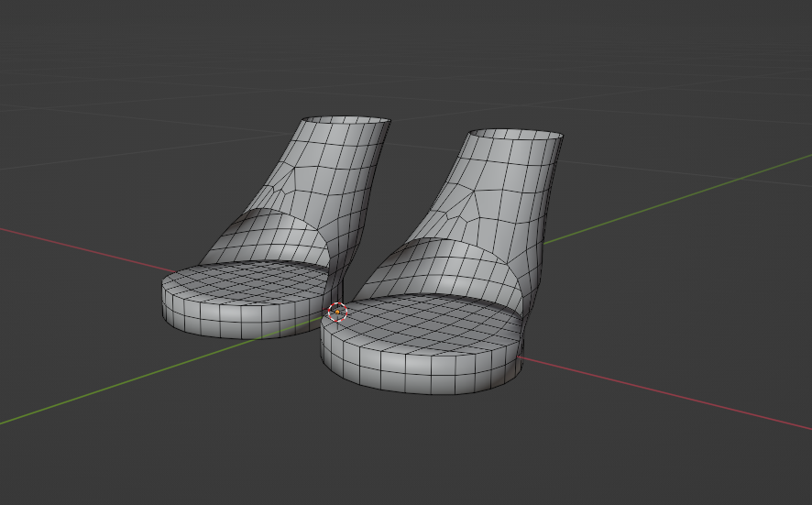Select the left foot mesh ankle

332,170
